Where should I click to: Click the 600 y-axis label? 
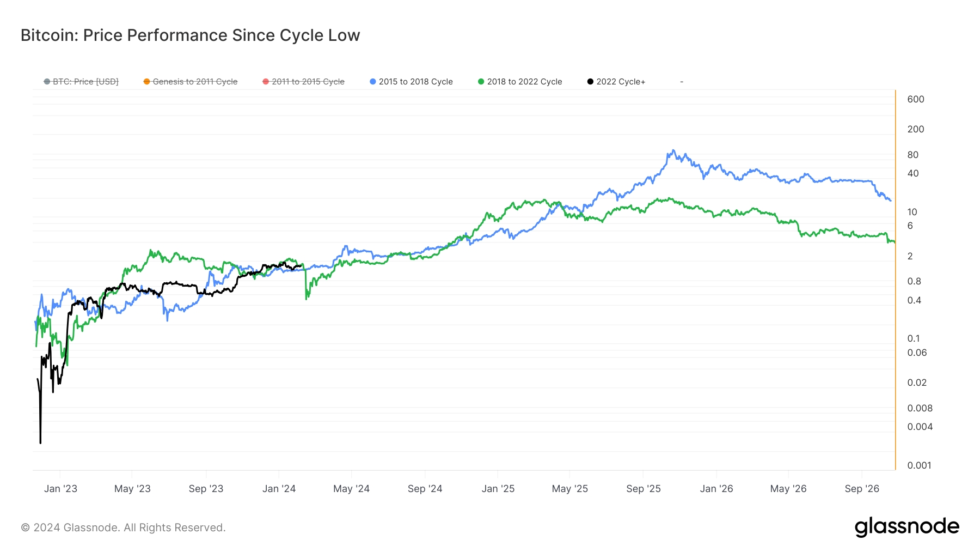point(915,99)
